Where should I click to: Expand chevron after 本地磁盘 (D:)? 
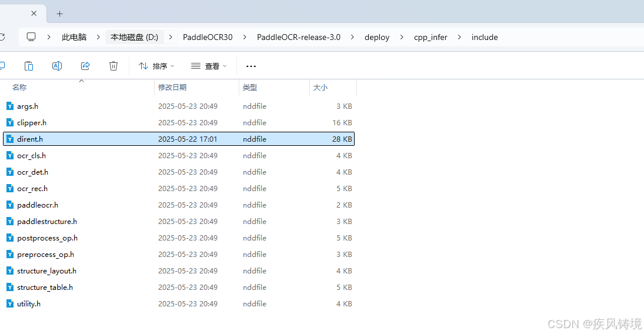coord(171,38)
